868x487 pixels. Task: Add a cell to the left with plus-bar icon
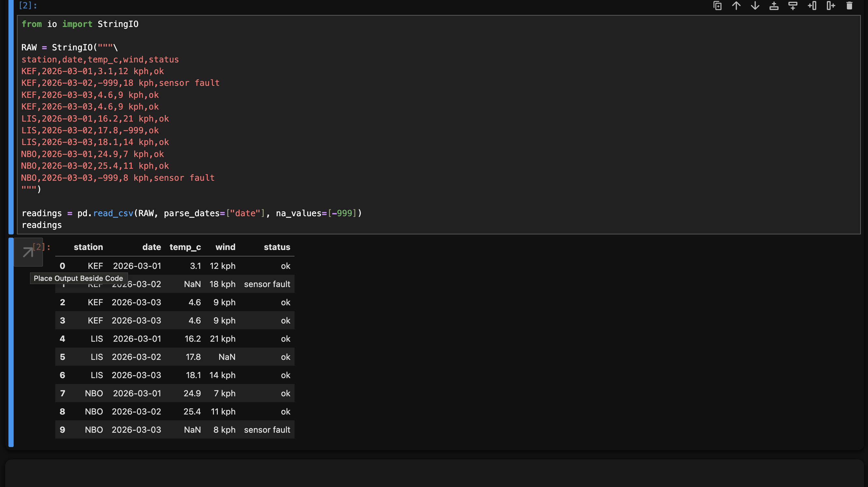click(x=812, y=6)
